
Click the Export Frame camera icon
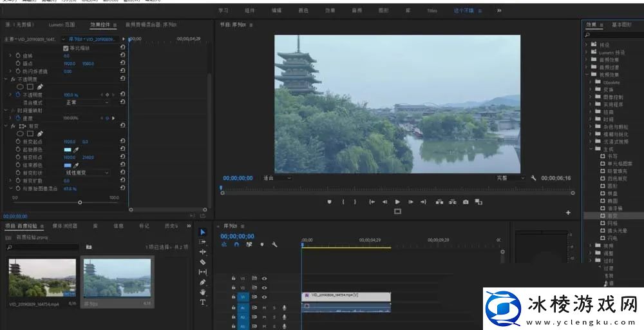pos(466,202)
